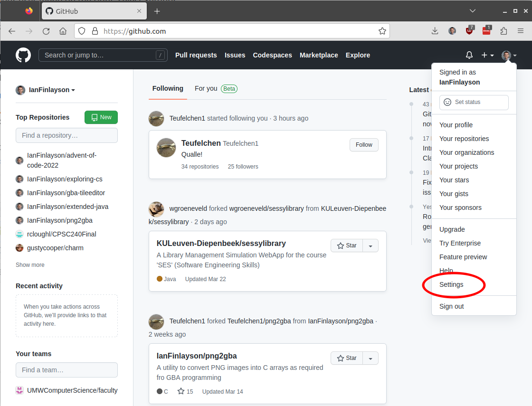
Task: Open Issues in header
Action: (x=235, y=55)
